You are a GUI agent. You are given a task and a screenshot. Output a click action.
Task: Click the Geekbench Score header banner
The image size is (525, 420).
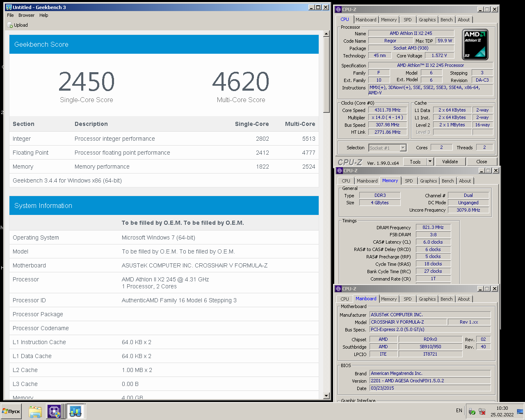pos(164,44)
